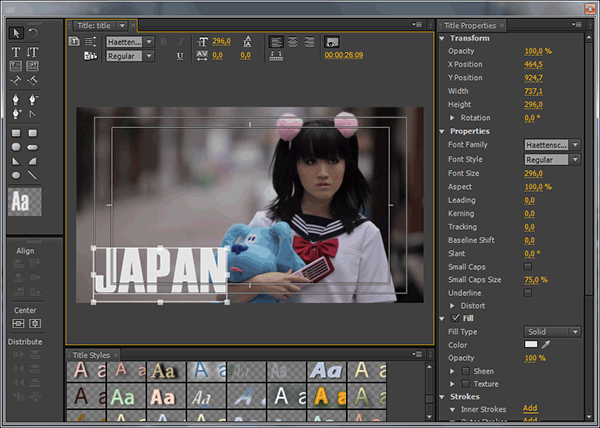Image resolution: width=600 pixels, height=428 pixels.
Task: Select the Rounded Rectangle pill tool
Action: [33, 147]
